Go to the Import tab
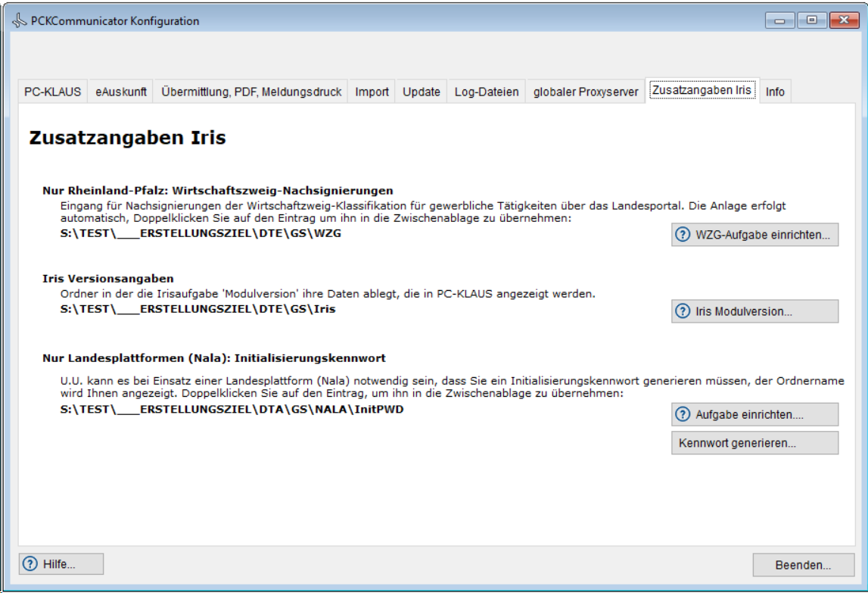The width and height of the screenshot is (868, 593). [x=372, y=92]
